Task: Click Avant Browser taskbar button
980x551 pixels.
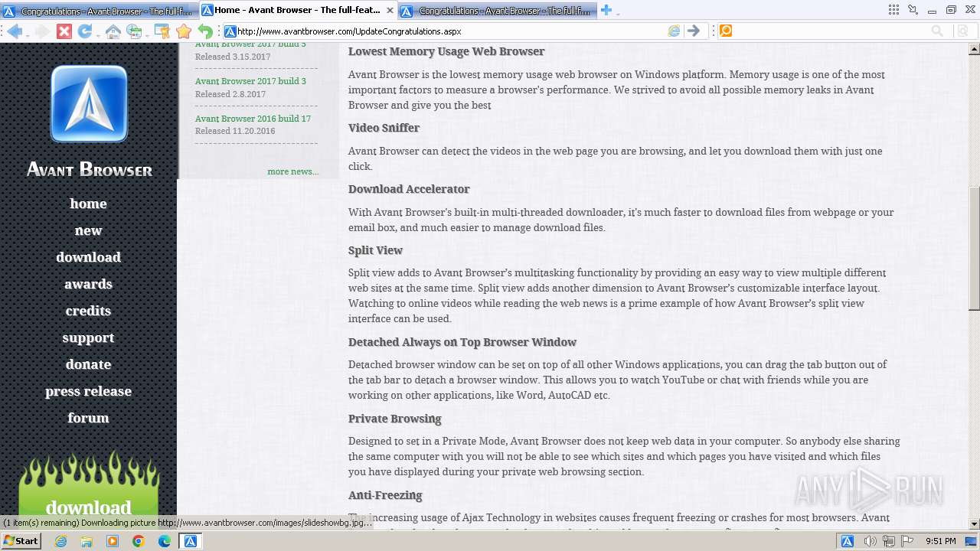Action: (190, 541)
